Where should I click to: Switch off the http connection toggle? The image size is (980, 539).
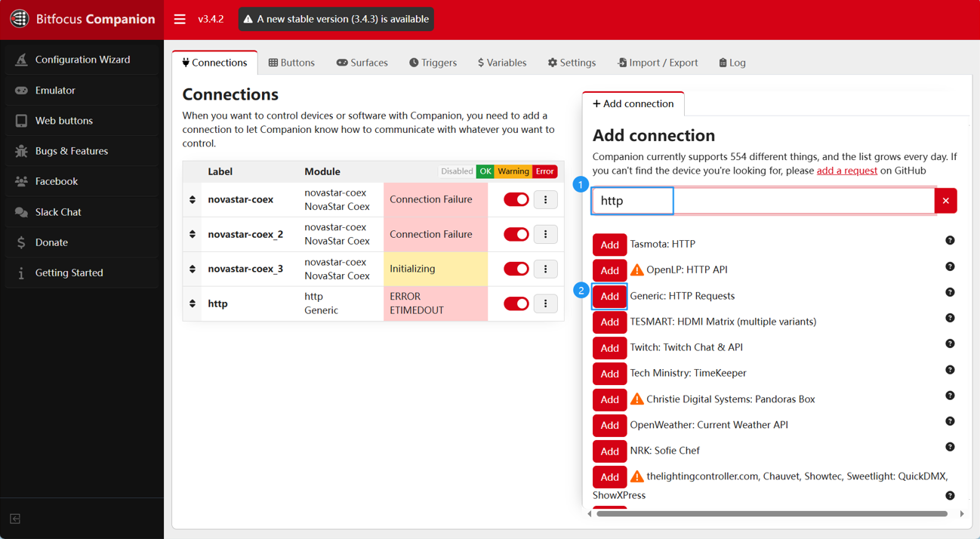pyautogui.click(x=516, y=303)
